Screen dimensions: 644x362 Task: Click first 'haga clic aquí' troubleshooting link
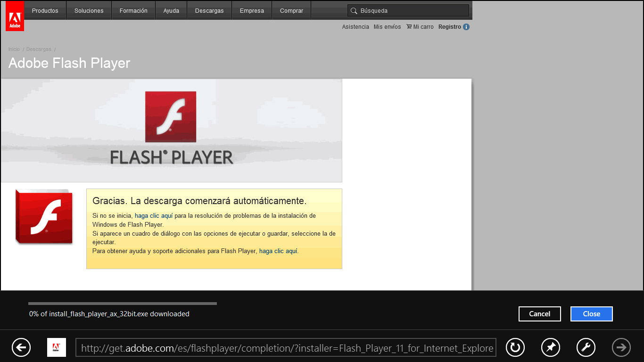[154, 215]
